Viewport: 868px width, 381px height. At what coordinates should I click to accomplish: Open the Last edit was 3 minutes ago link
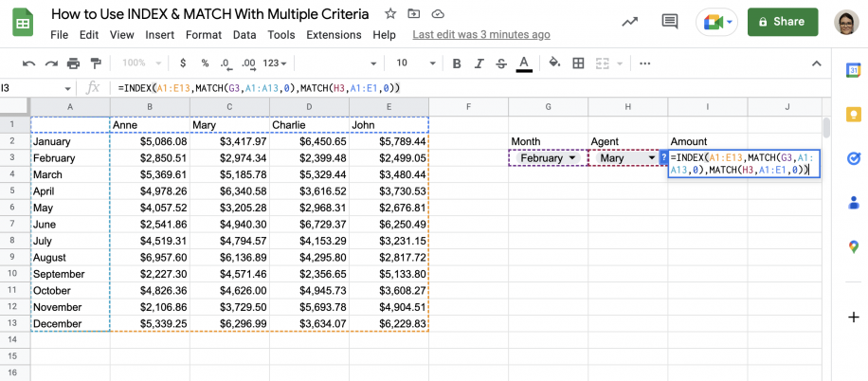pyautogui.click(x=481, y=35)
